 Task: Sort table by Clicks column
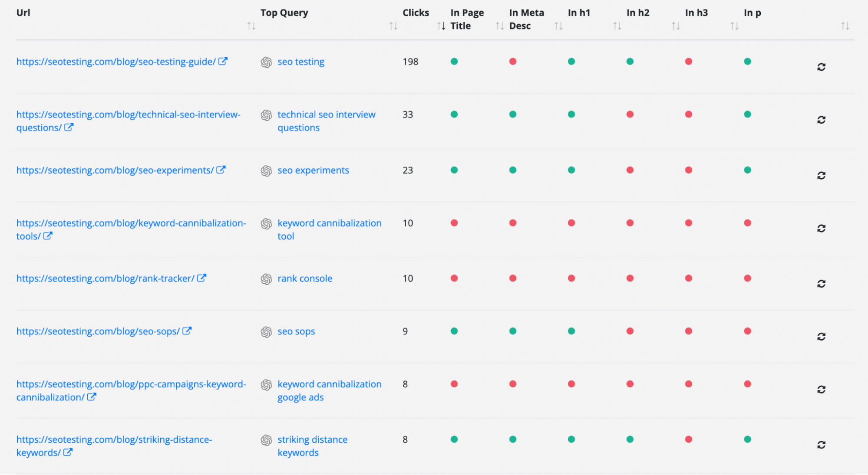click(441, 26)
